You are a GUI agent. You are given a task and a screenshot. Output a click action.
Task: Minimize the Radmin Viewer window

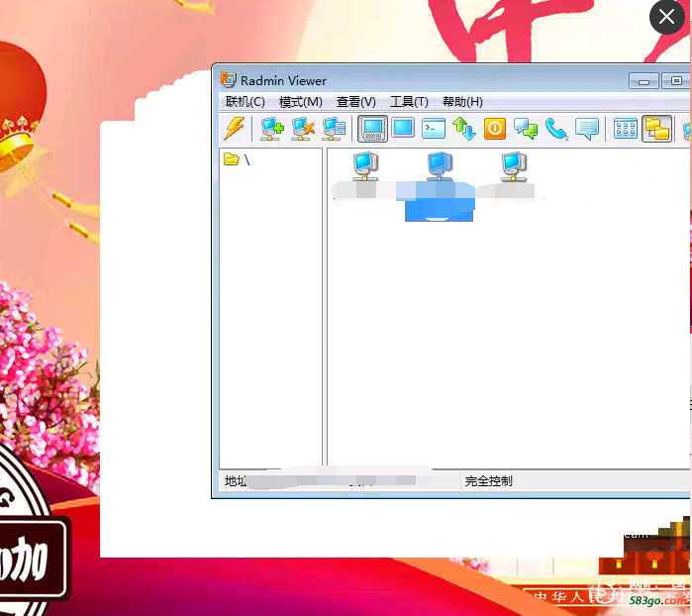click(643, 81)
